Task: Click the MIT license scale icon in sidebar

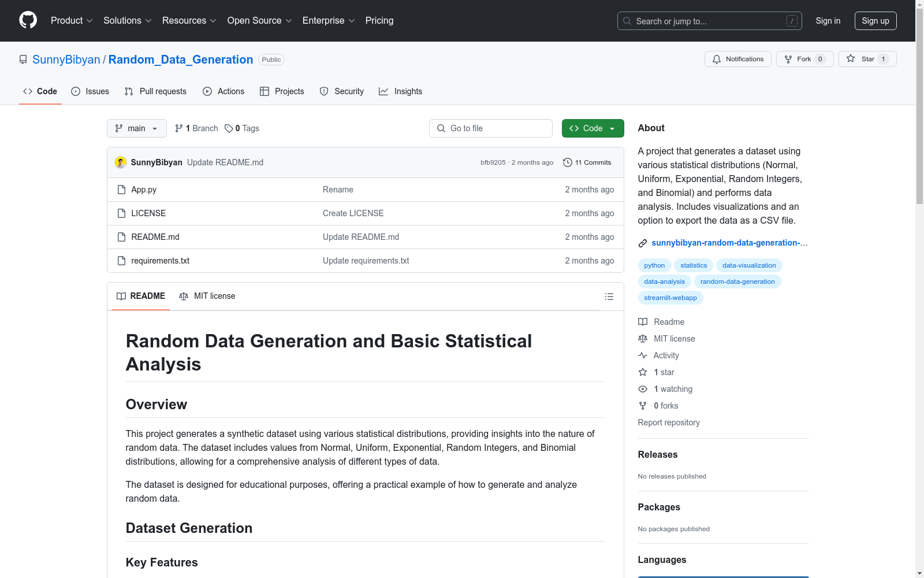Action: pyautogui.click(x=643, y=339)
